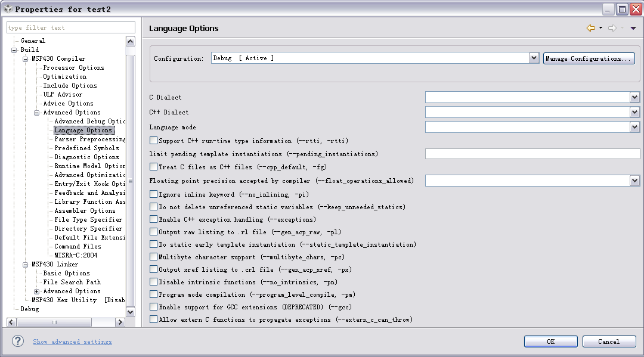Click the type filter text field

[x=70, y=27]
